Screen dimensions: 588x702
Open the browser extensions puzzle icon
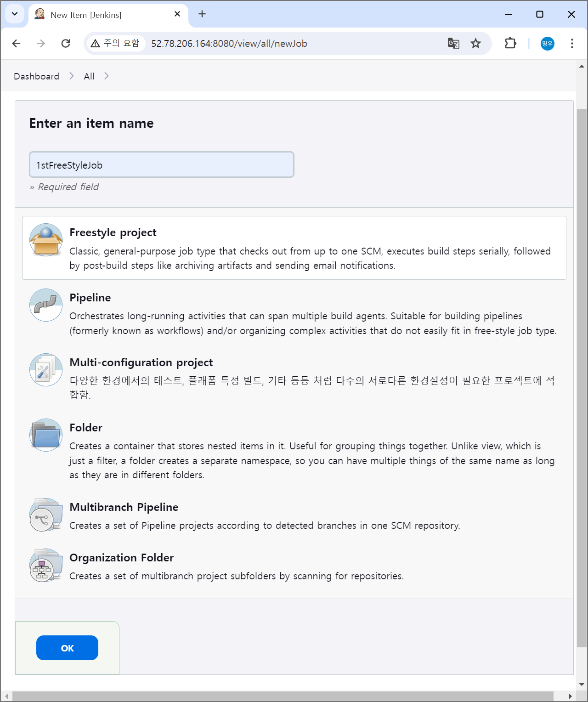[510, 43]
